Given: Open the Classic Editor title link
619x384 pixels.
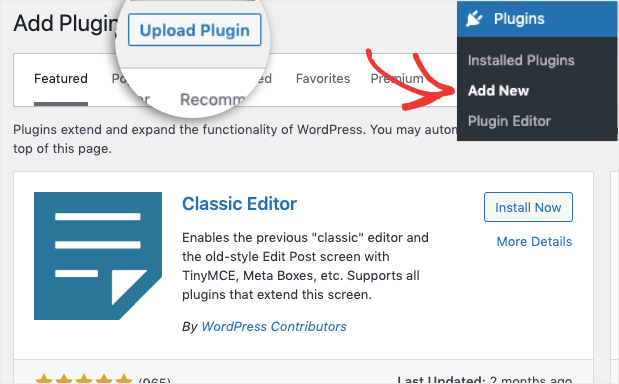Looking at the screenshot, I should 239,204.
